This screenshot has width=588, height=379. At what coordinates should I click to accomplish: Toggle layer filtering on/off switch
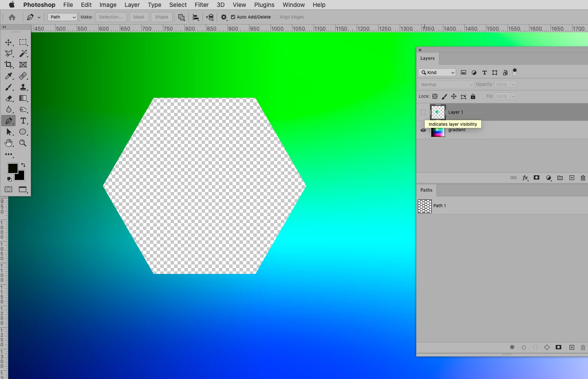(515, 72)
